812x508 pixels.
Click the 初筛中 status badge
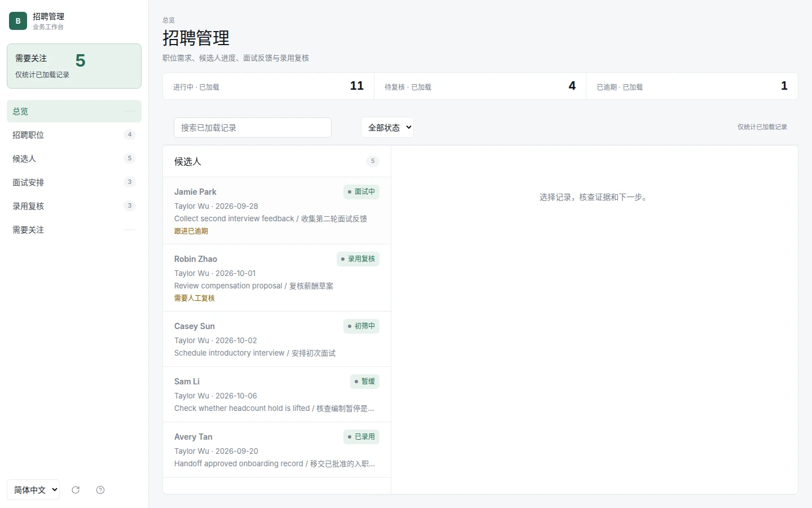point(361,326)
